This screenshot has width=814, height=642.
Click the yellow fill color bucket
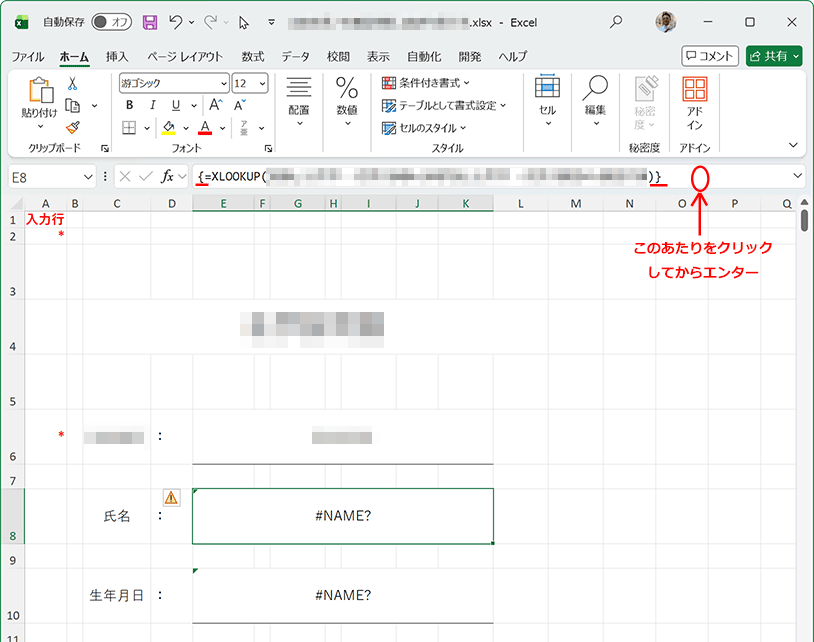(169, 127)
